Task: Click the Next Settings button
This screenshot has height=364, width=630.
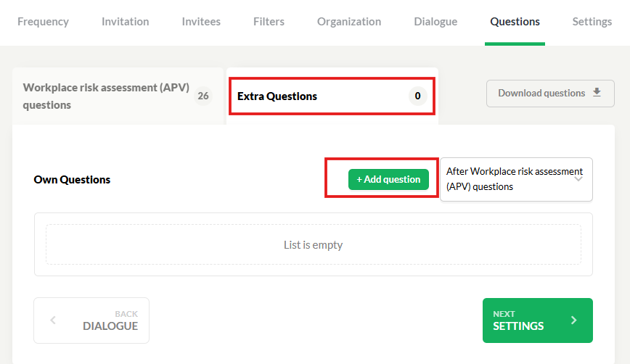Action: click(538, 320)
